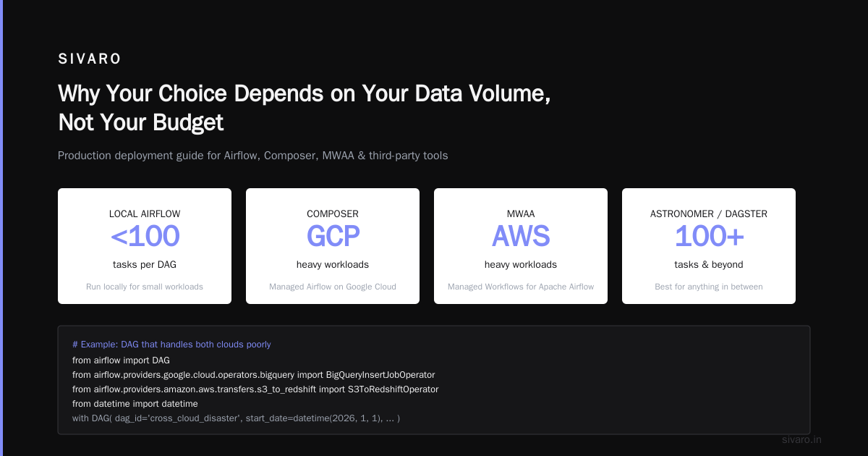This screenshot has width=868, height=456.
Task: Click the BigQueryInsertJobOperator import line
Action: (x=253, y=374)
